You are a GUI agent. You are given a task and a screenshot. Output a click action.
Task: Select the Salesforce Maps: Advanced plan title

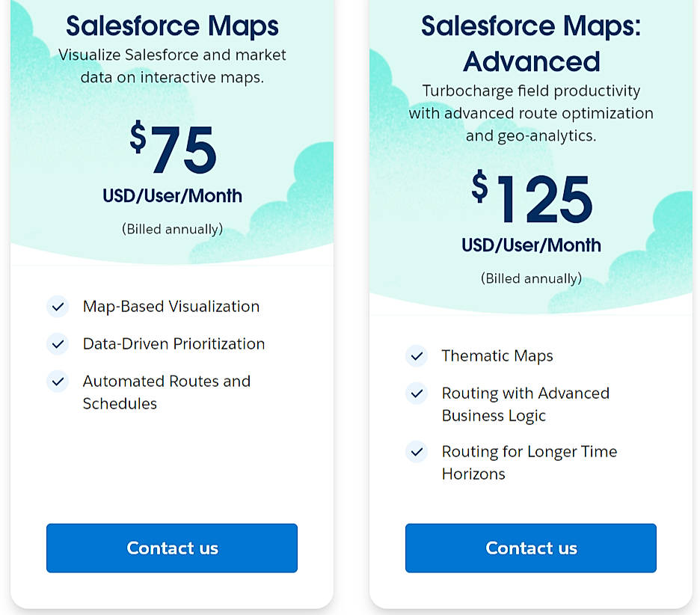(530, 43)
